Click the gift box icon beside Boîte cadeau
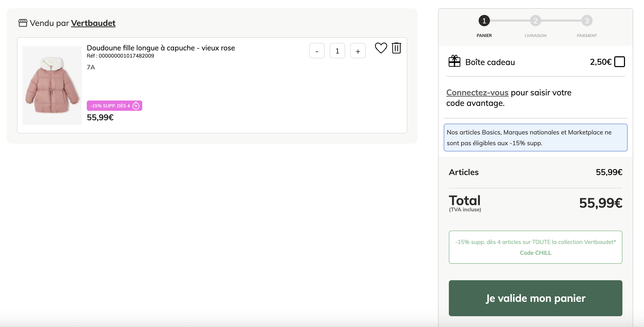 tap(454, 61)
